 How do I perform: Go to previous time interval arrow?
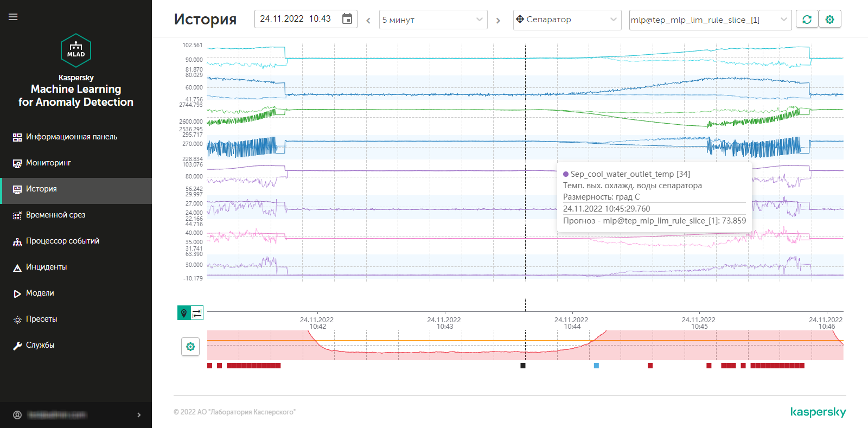pyautogui.click(x=368, y=21)
